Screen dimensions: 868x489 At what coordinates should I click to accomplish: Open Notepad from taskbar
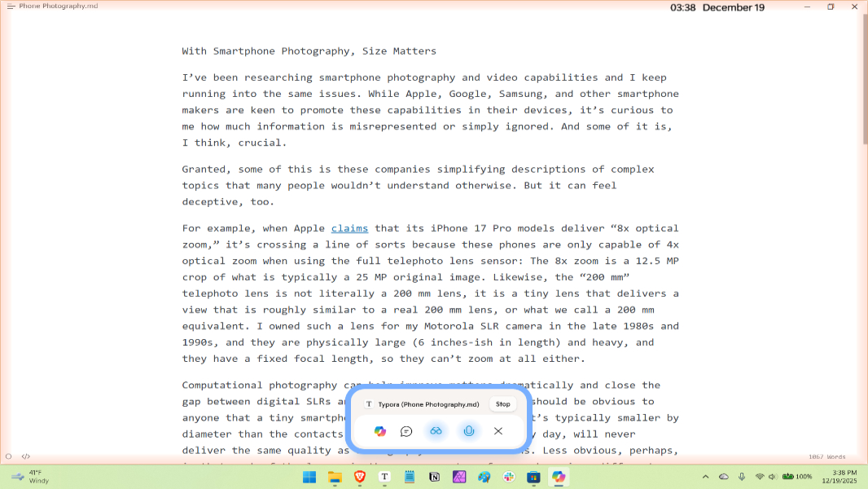click(410, 477)
